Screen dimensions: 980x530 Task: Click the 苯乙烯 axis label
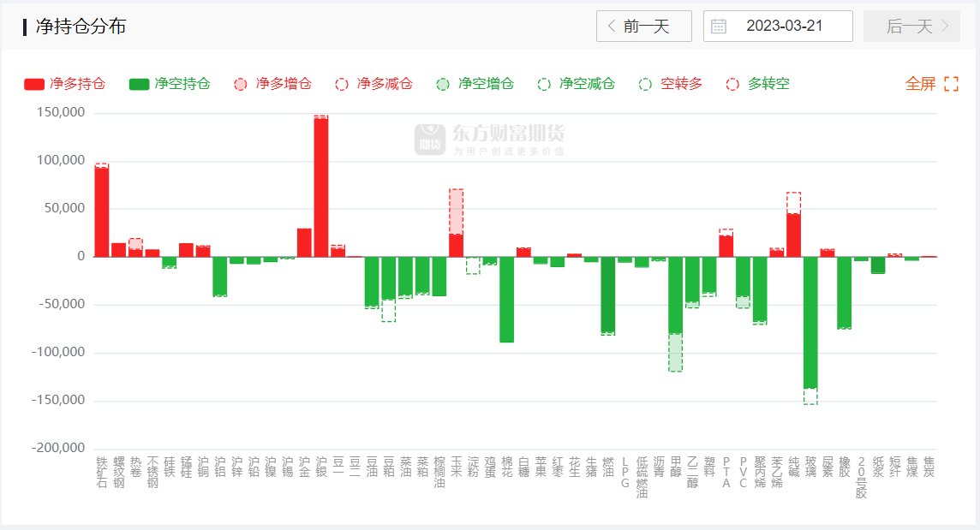pyautogui.click(x=776, y=473)
